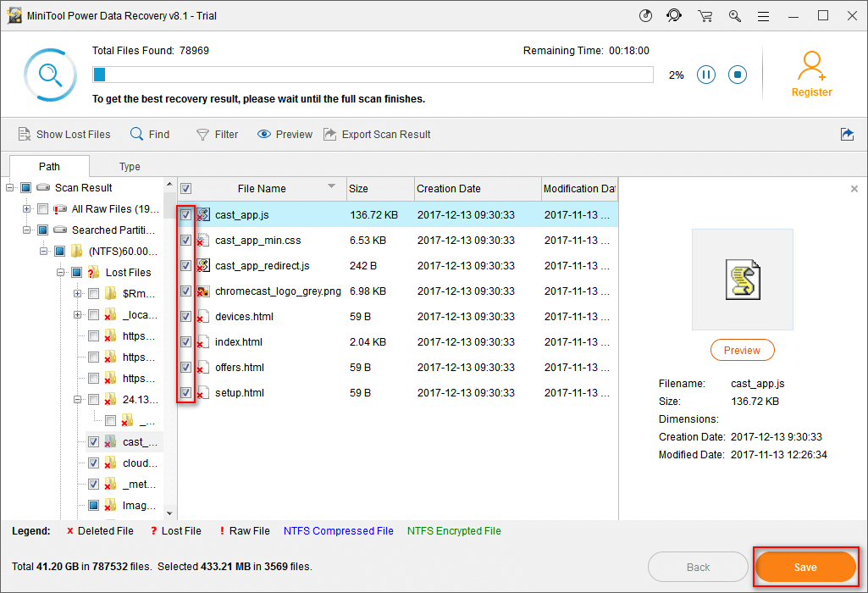The height and width of the screenshot is (593, 868).
Task: Click the Register user icon
Action: coord(811,74)
